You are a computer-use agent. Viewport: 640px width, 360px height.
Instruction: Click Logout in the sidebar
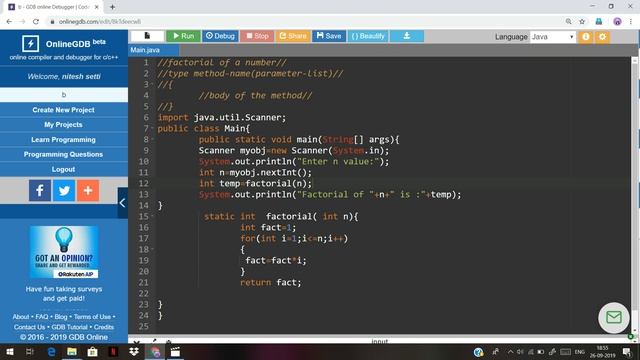pyautogui.click(x=64, y=169)
